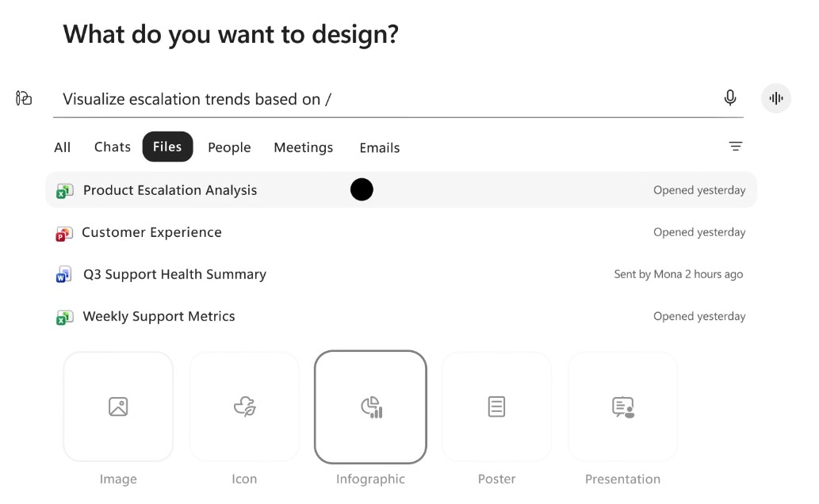Select the Image design type card

click(x=118, y=407)
